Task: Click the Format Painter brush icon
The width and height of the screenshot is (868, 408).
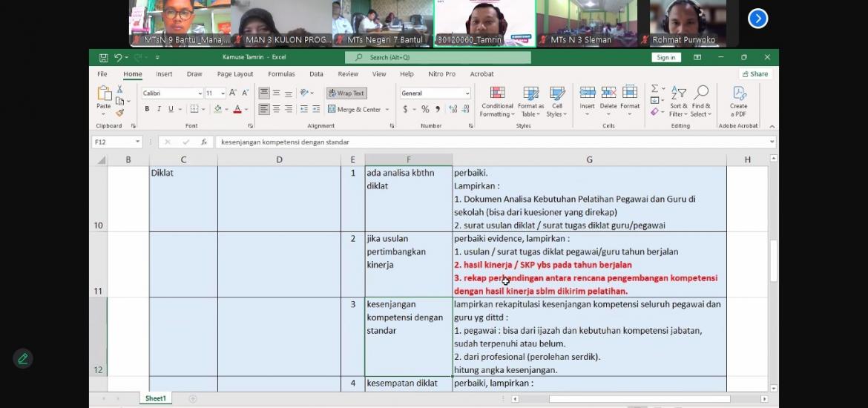Action: tap(119, 113)
